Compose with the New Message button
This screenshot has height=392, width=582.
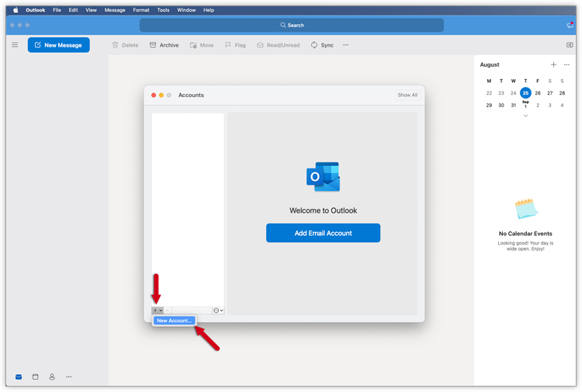[59, 45]
